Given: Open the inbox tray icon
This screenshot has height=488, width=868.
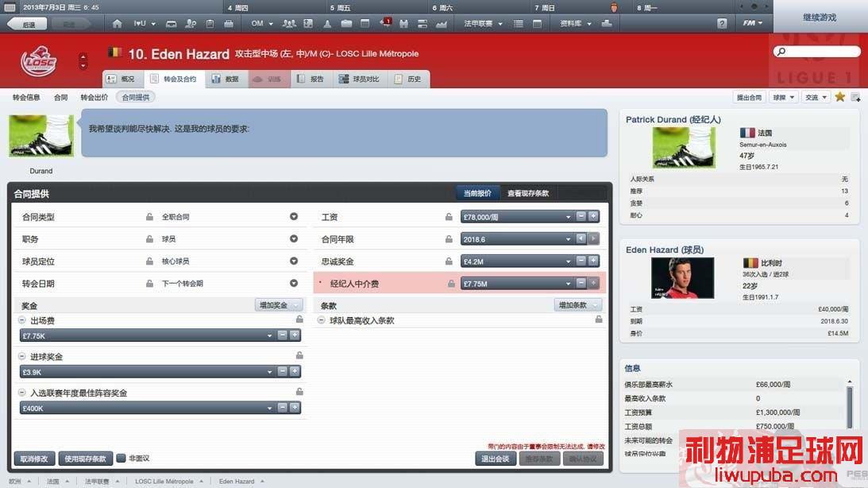Looking at the screenshot, I should coord(172,24).
